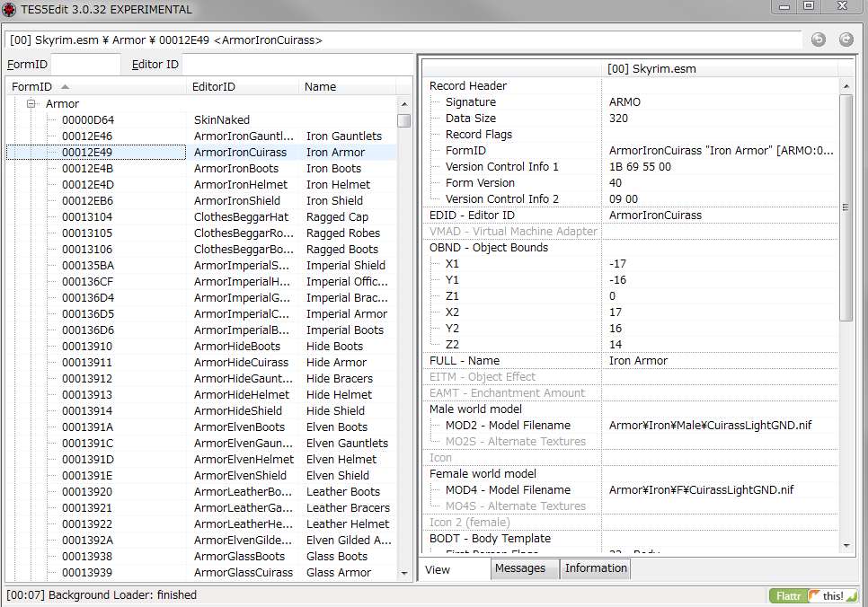Close the TES5Edit window
Image resolution: width=868 pixels, height=607 pixels.
[x=843, y=6]
